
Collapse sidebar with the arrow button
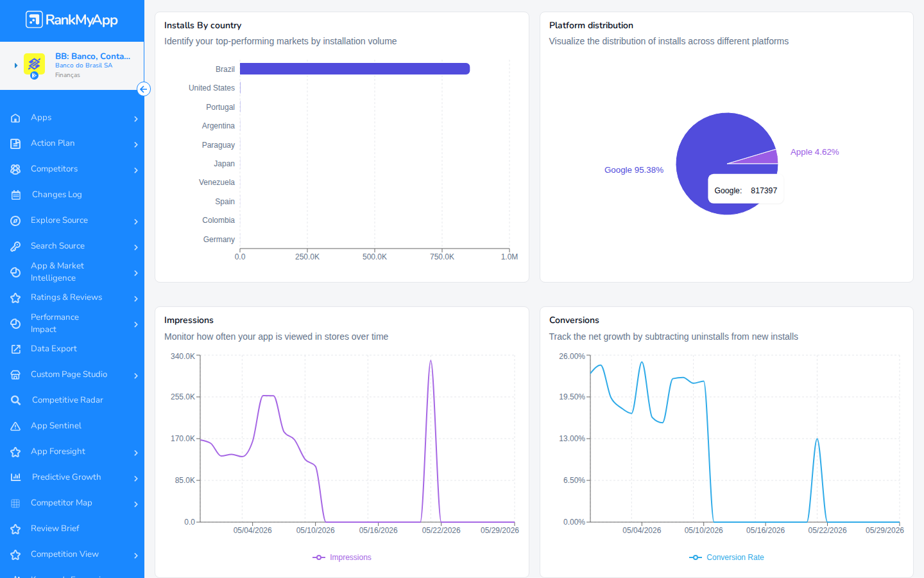[144, 89]
